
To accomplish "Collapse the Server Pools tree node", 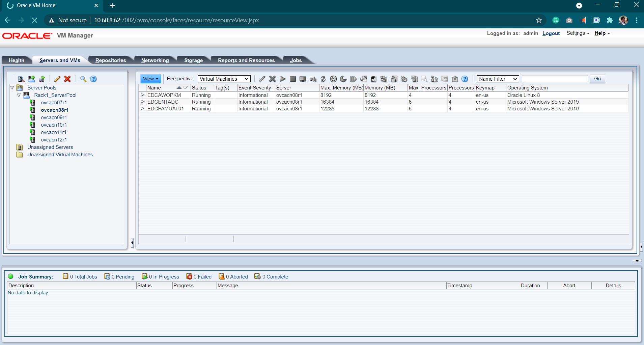I will [12, 88].
